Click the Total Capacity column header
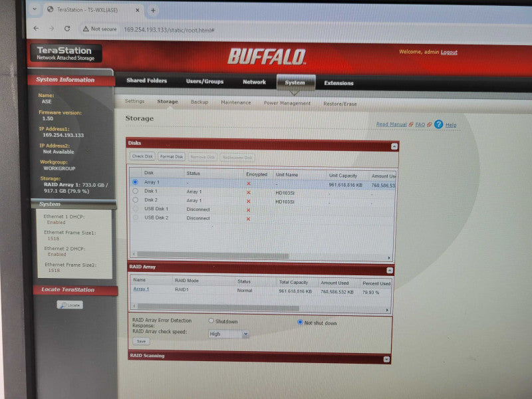Viewport: 532px width, 399px height. coord(293,282)
